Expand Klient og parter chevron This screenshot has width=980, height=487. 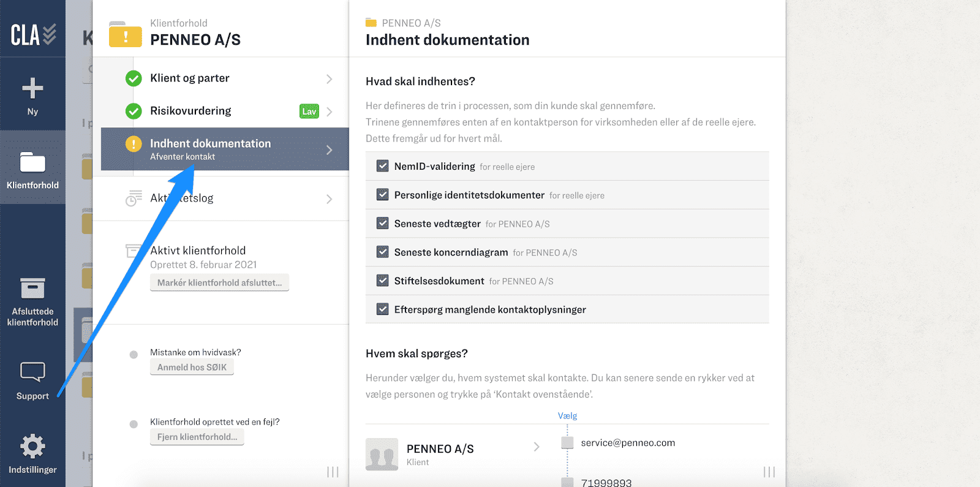[330, 79]
